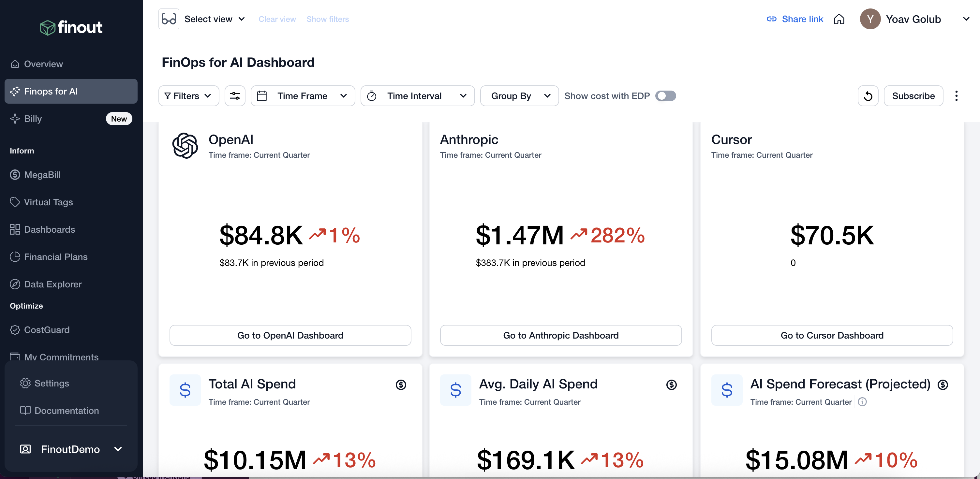Click the Financial Plans pie icon
Viewport: 980px width, 479px height.
[x=15, y=257]
